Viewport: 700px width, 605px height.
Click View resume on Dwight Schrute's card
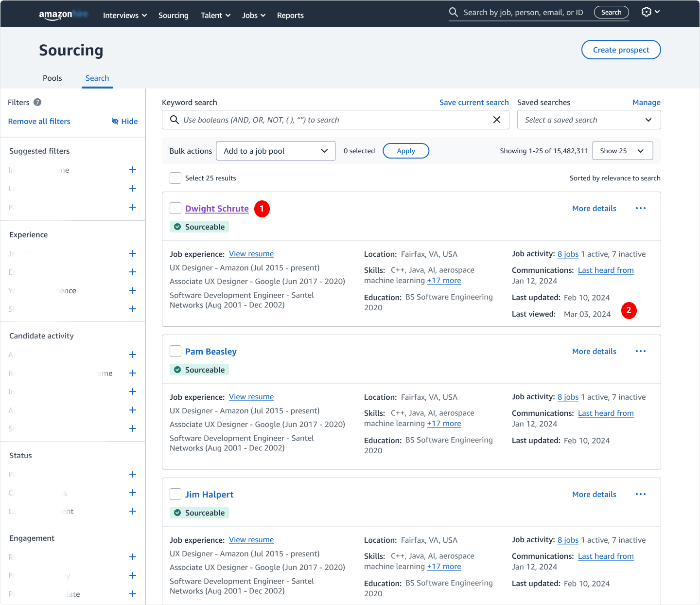(251, 254)
